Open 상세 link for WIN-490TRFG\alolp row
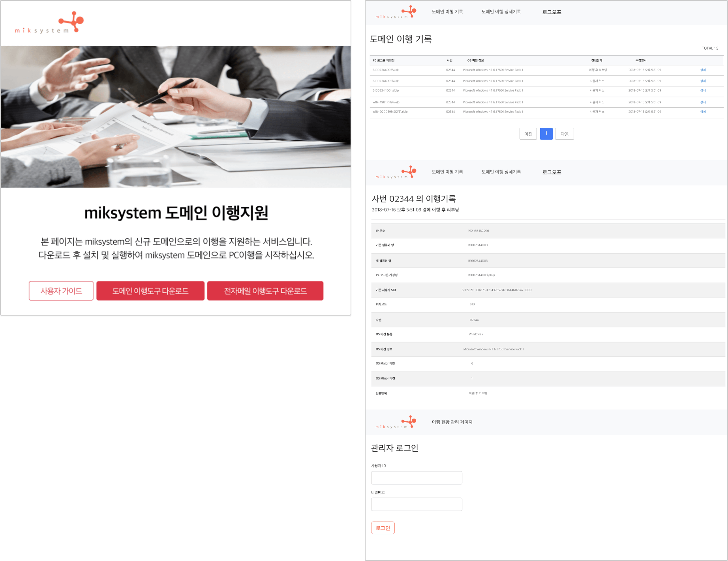 pos(703,103)
